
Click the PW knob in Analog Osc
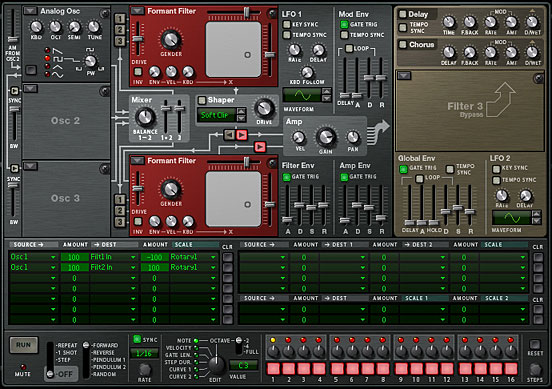[91, 61]
